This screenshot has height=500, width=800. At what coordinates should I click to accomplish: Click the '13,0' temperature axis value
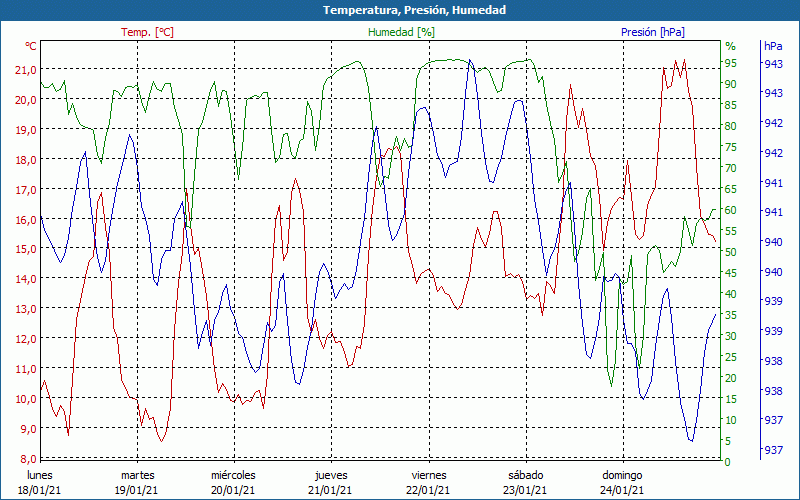(x=26, y=309)
